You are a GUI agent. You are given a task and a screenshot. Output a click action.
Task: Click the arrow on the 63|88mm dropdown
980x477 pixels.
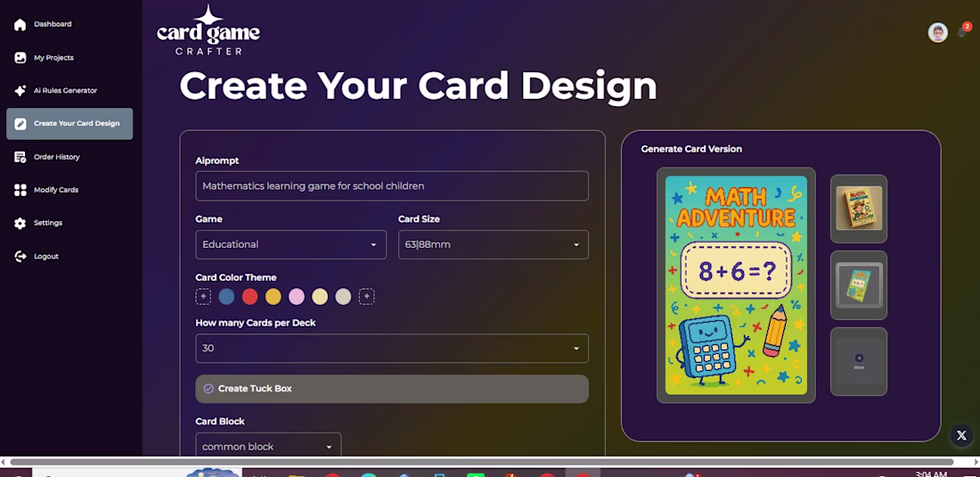coord(576,245)
